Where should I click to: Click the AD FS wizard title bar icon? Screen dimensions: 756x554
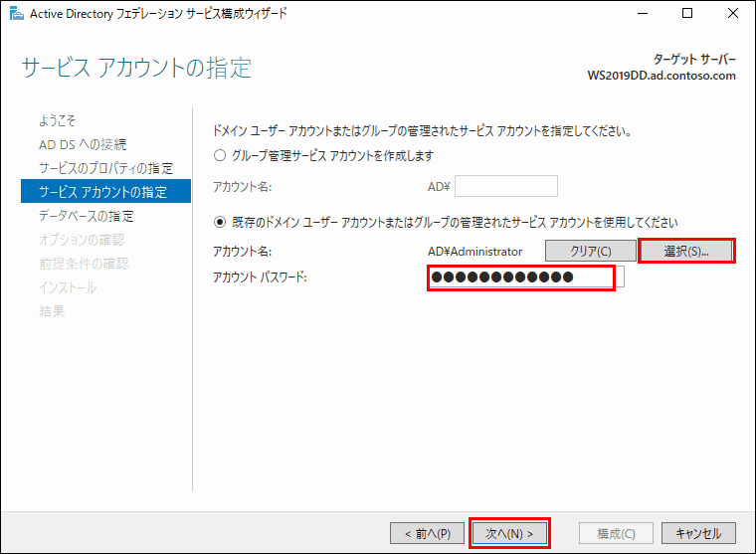pos(16,14)
